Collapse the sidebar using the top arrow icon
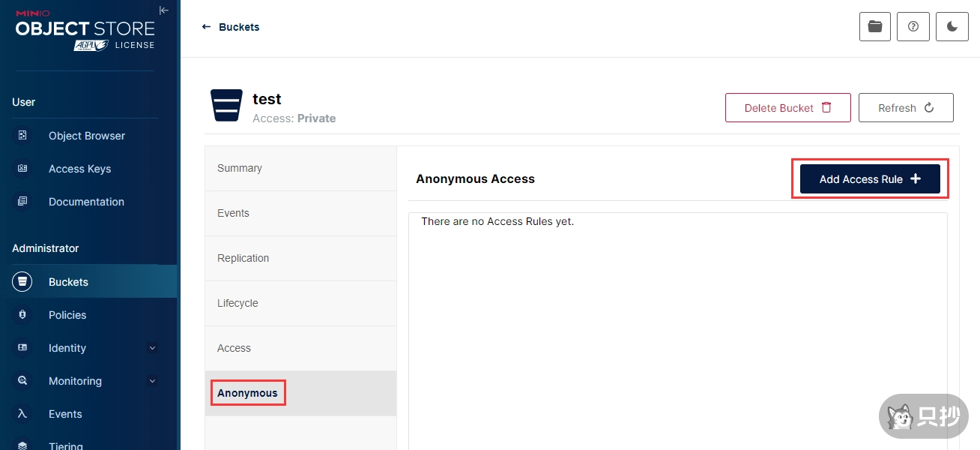The width and height of the screenshot is (980, 450). [164, 10]
